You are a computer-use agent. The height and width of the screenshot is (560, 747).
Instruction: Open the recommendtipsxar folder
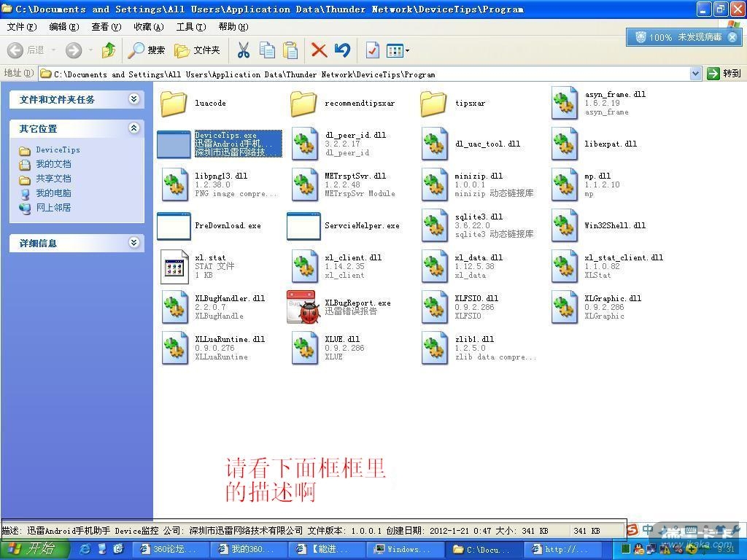[303, 103]
